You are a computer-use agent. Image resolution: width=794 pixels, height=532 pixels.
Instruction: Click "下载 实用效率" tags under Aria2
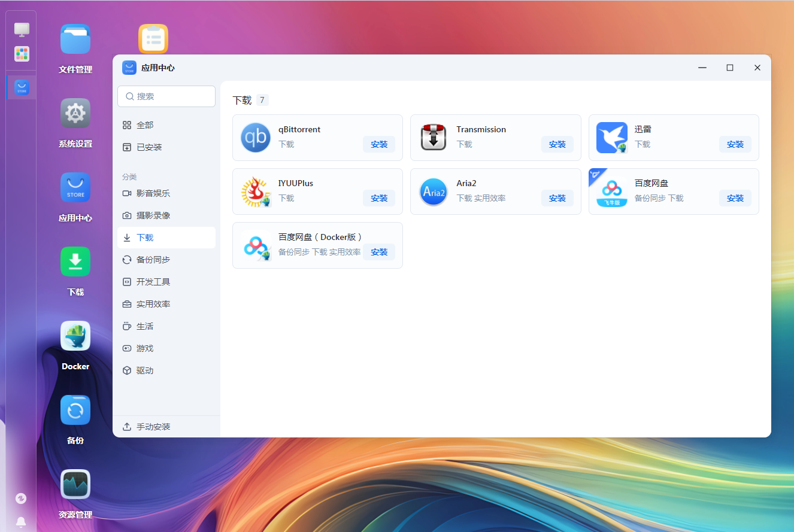pyautogui.click(x=481, y=198)
